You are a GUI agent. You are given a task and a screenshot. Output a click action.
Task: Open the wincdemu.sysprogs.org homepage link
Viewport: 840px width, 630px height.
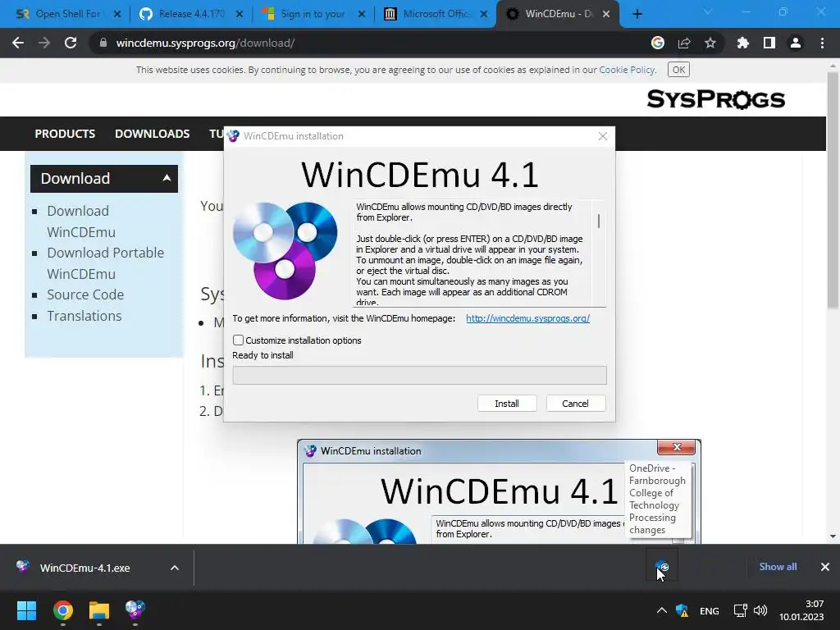[x=527, y=318]
